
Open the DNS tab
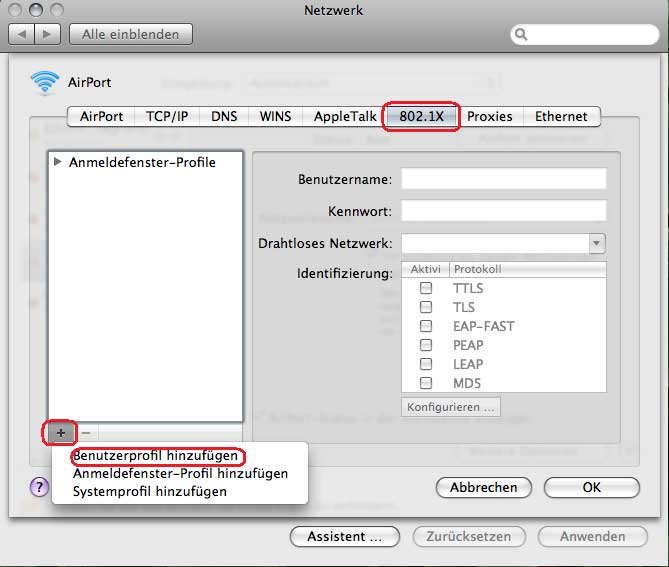pyautogui.click(x=224, y=116)
